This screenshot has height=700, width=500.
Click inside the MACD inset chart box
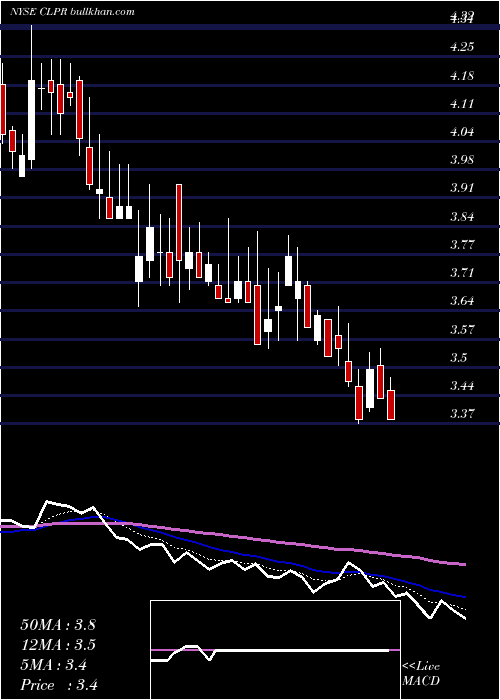pos(275,650)
